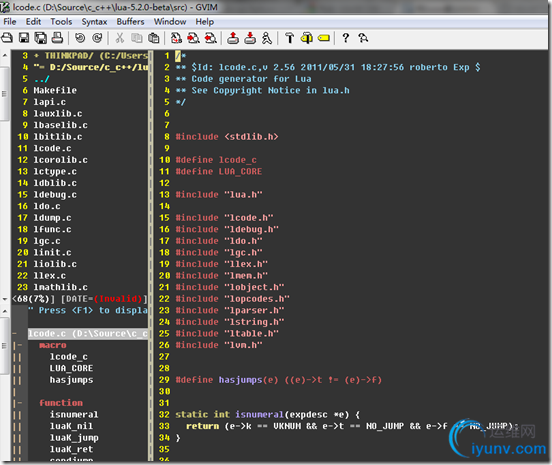Run Make with the hammer icon
Screen dimensions: 552x465
[289, 38]
